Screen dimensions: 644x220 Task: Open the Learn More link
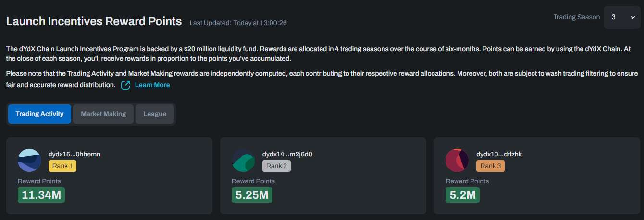pyautogui.click(x=152, y=85)
